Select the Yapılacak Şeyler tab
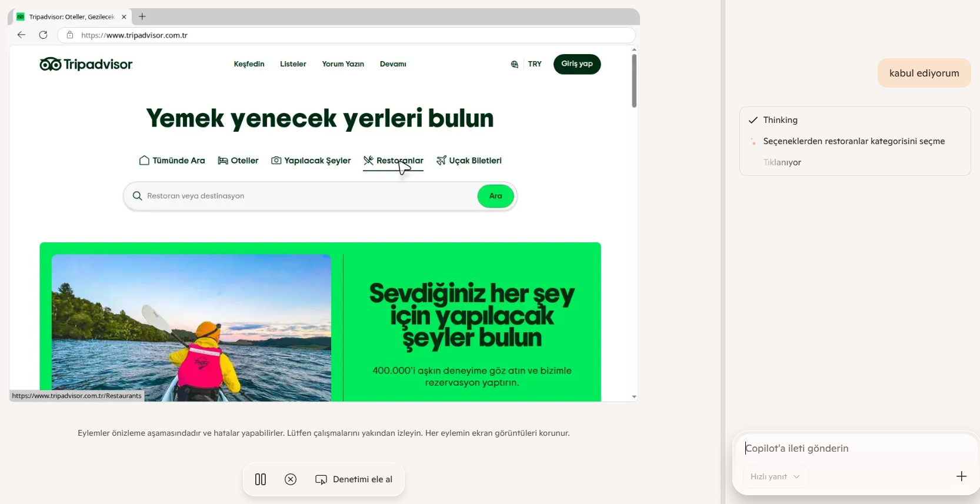980x504 pixels. click(311, 161)
